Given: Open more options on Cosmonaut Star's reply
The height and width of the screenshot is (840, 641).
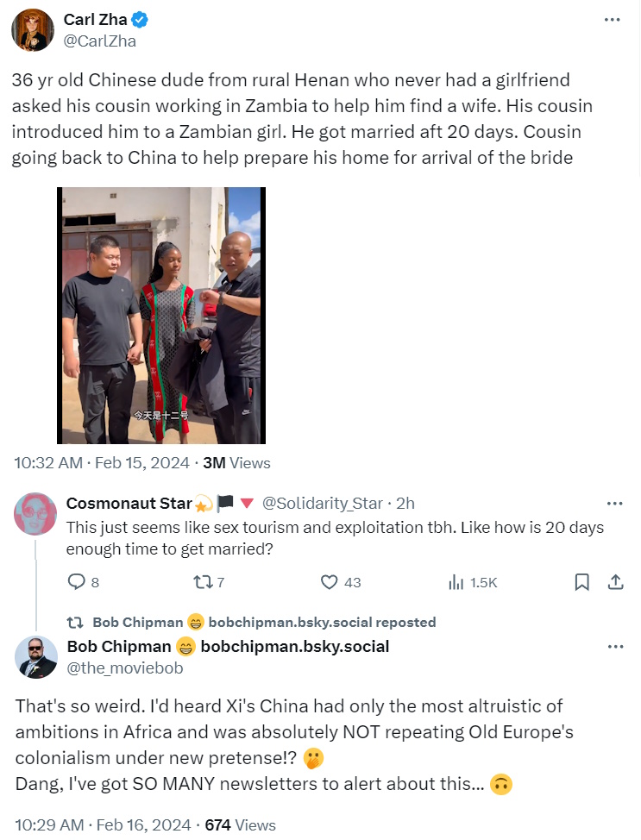Looking at the screenshot, I should pyautogui.click(x=614, y=503).
